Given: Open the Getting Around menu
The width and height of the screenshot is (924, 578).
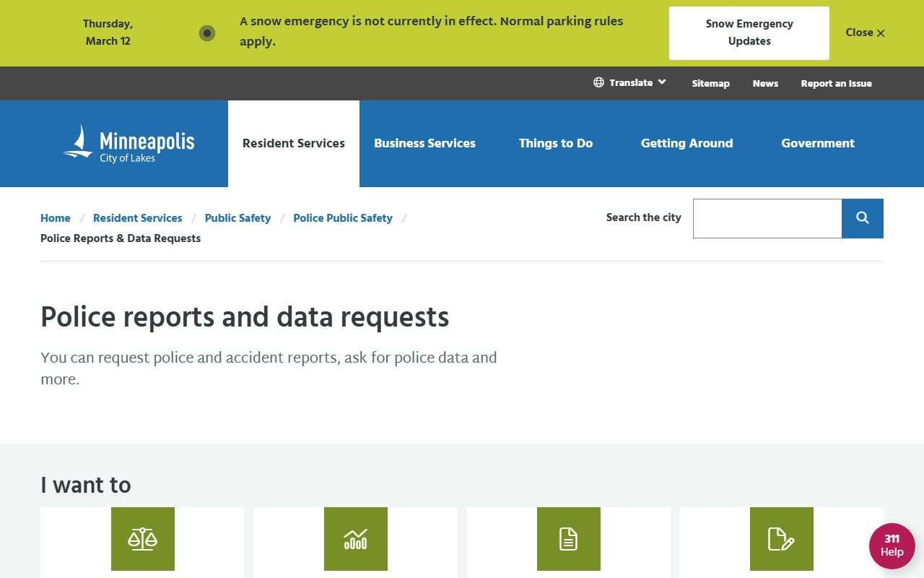Looking at the screenshot, I should point(687,144).
